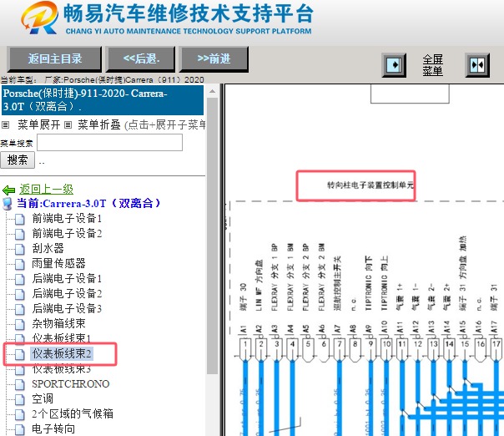Go back with the <<后退 button
504x436 pixels.
tap(141, 58)
